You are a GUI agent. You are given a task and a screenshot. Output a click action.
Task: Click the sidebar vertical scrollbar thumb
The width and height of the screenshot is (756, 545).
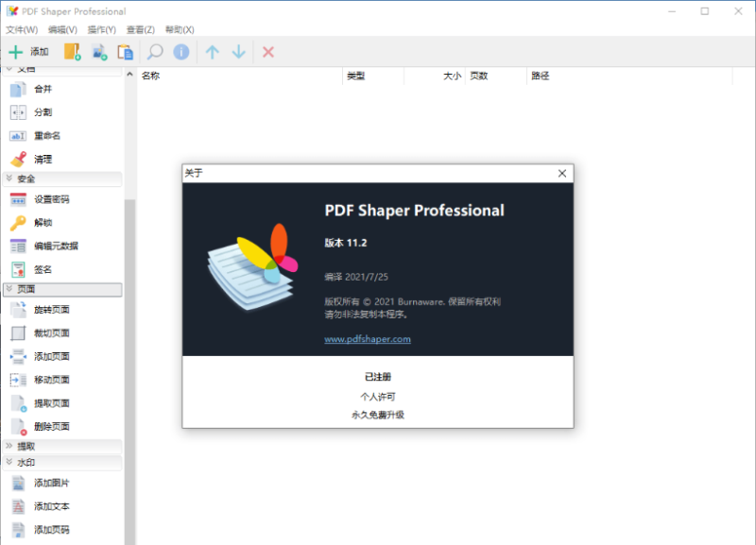pyautogui.click(x=129, y=371)
